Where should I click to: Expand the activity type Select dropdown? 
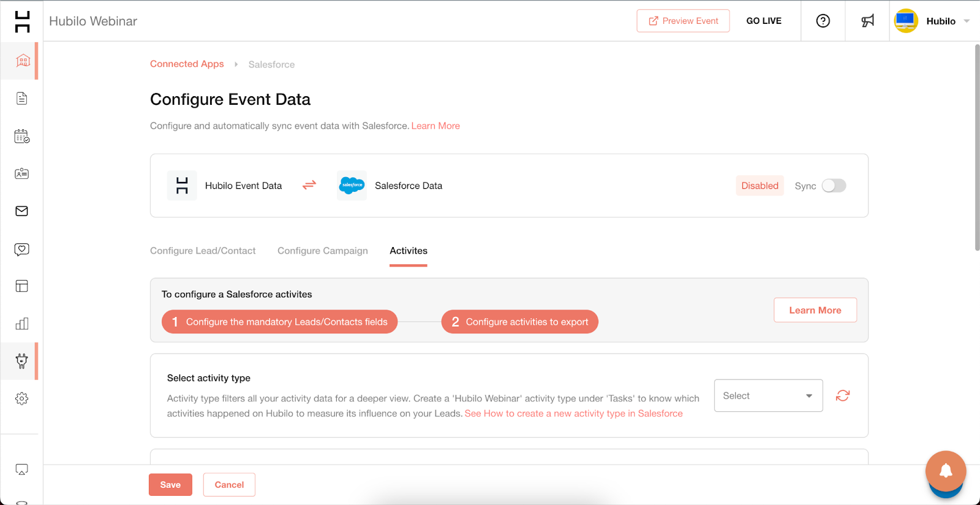768,396
